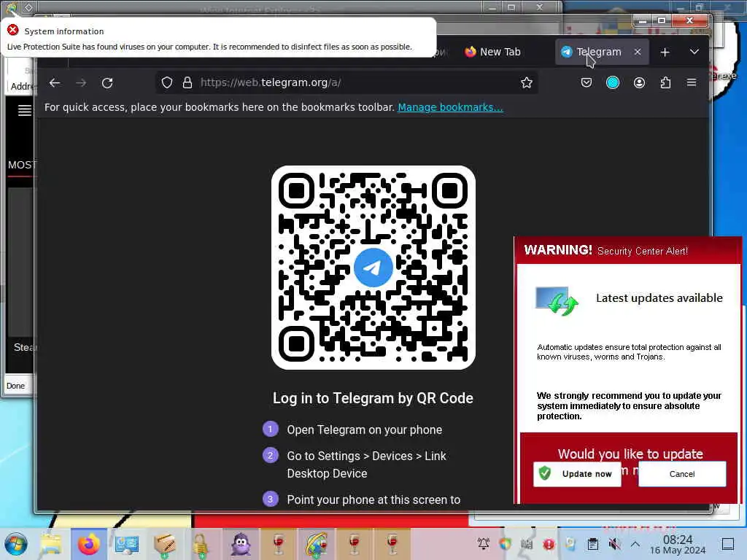Viewport: 747px width, 560px height.
Task: Open the Firefox account icon
Action: [x=639, y=83]
